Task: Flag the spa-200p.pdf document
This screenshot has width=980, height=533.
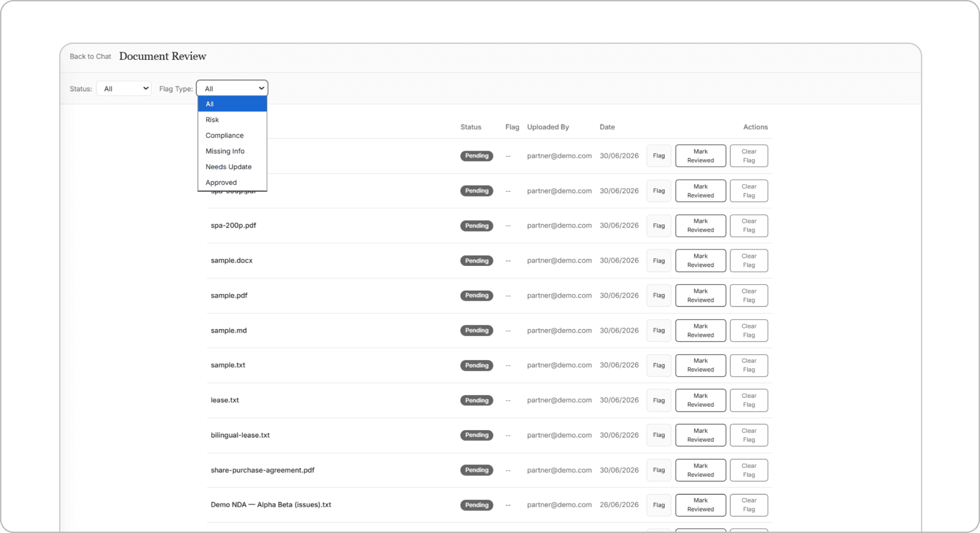Action: click(659, 226)
